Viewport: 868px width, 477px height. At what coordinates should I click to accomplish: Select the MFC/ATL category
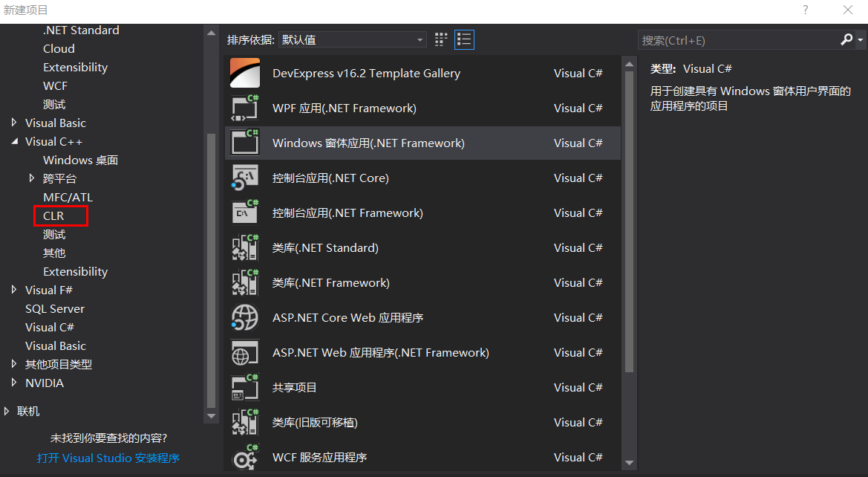pos(68,197)
